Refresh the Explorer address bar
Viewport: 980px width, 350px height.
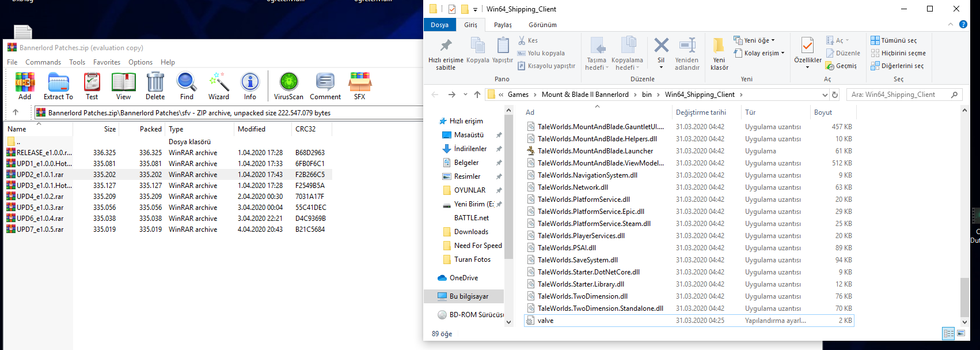(x=835, y=95)
